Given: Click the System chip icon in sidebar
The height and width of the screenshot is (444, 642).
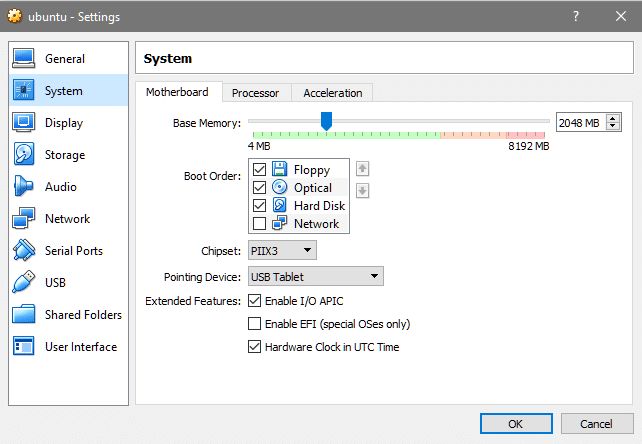Looking at the screenshot, I should point(23,90).
